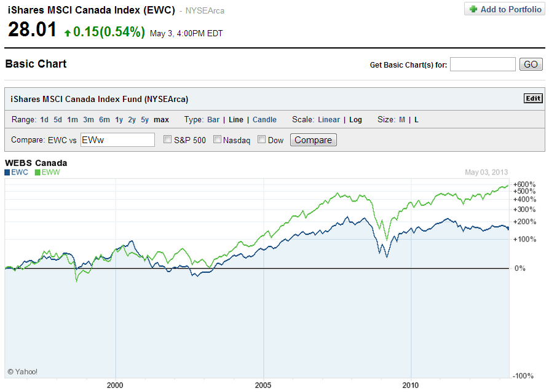Click the Basic Chart heading
The image size is (549, 392).
click(x=36, y=64)
